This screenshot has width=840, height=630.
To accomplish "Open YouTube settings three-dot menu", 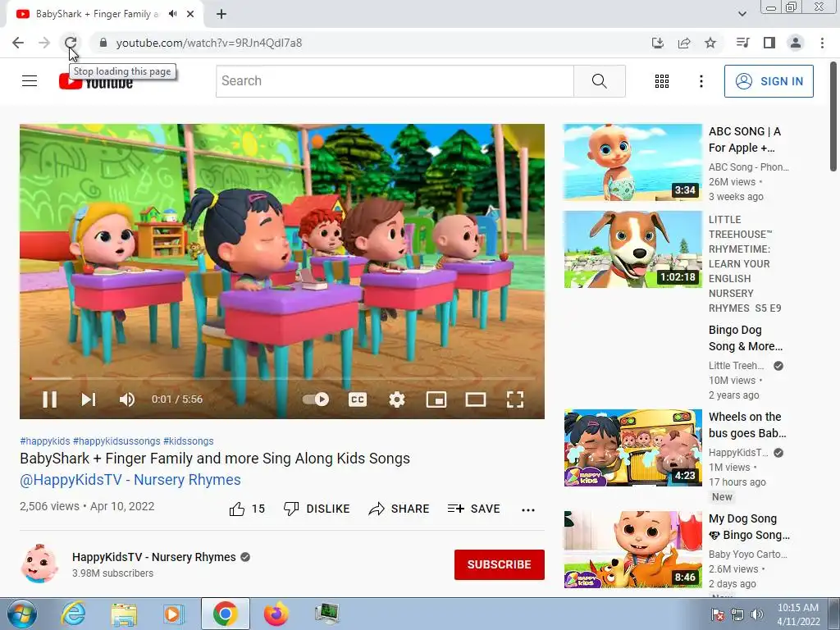I will click(701, 81).
